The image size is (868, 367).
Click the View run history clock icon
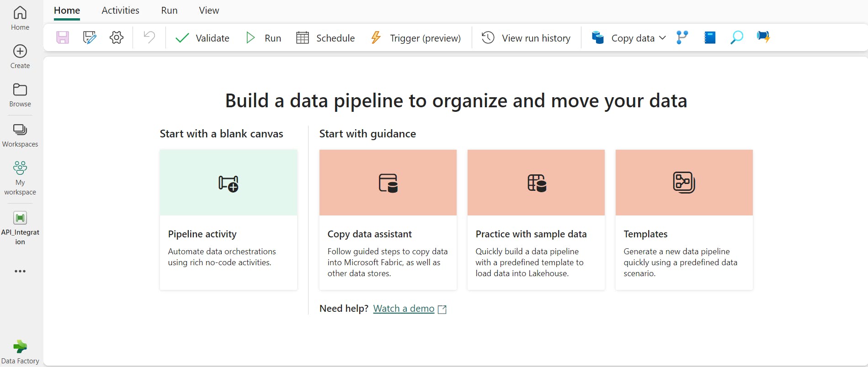click(488, 37)
